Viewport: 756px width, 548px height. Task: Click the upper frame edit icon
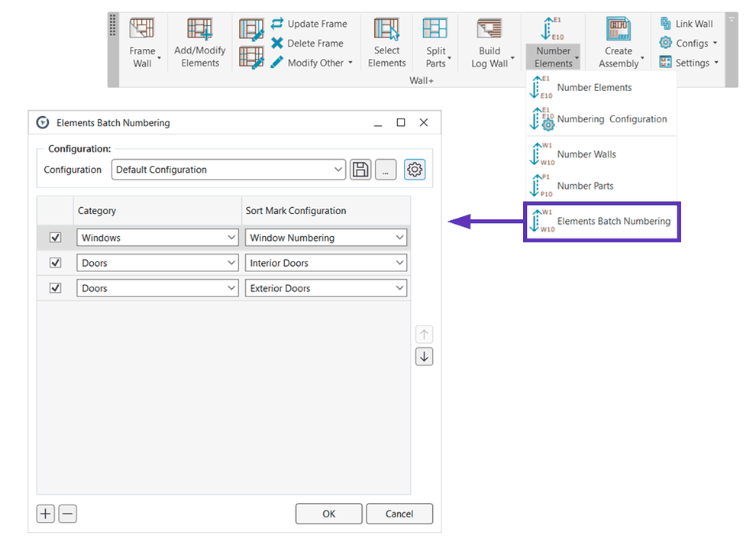click(251, 30)
